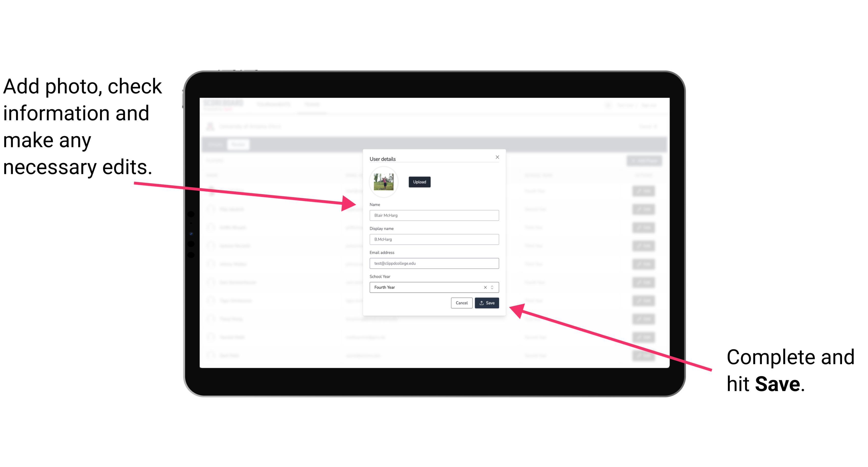Select the Name input field
This screenshot has height=467, width=868.
pyautogui.click(x=434, y=215)
